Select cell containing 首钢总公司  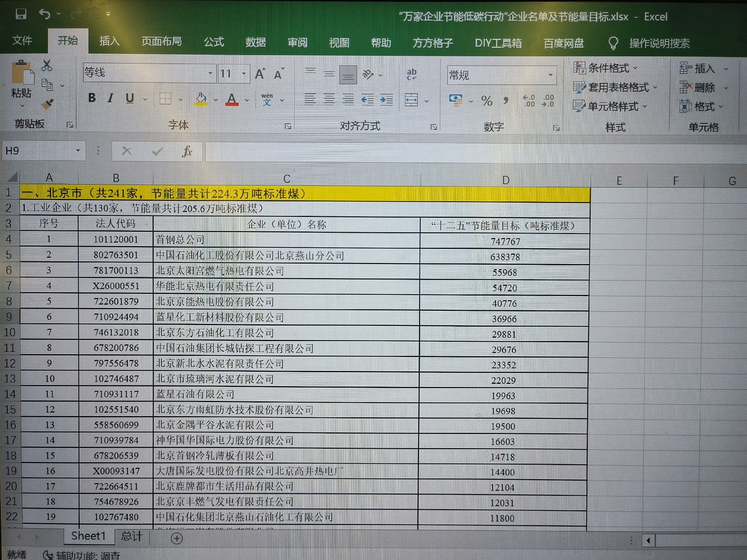click(x=287, y=240)
